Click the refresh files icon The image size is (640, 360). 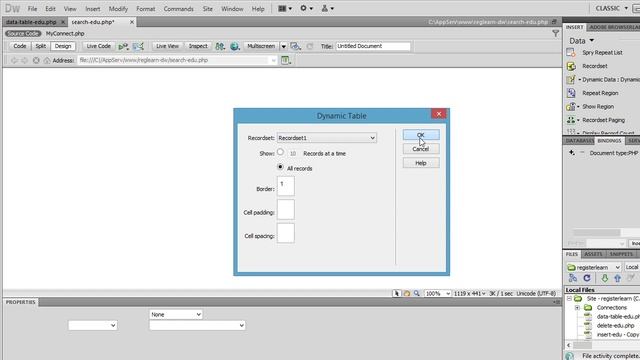[587, 278]
